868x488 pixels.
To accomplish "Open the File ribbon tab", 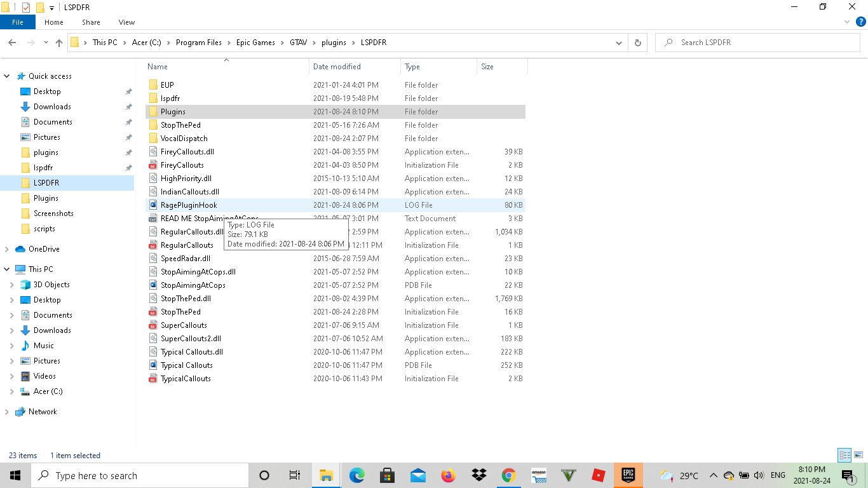I will [x=18, y=22].
